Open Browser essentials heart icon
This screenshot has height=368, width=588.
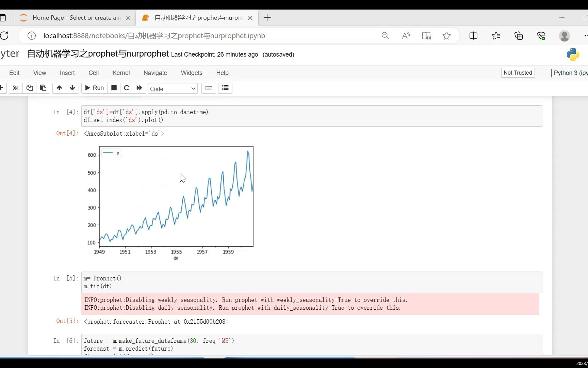coord(541,36)
